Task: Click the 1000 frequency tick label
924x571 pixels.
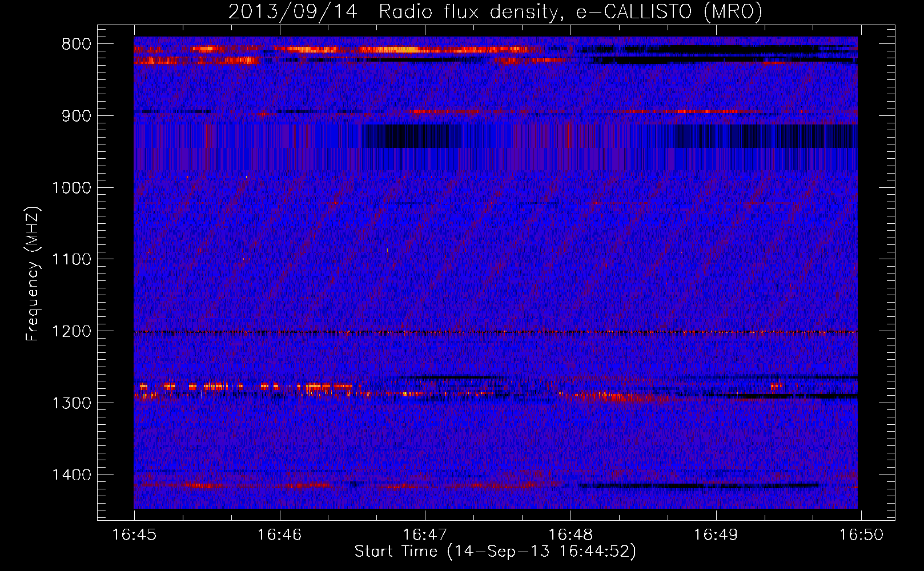Action: click(x=71, y=188)
